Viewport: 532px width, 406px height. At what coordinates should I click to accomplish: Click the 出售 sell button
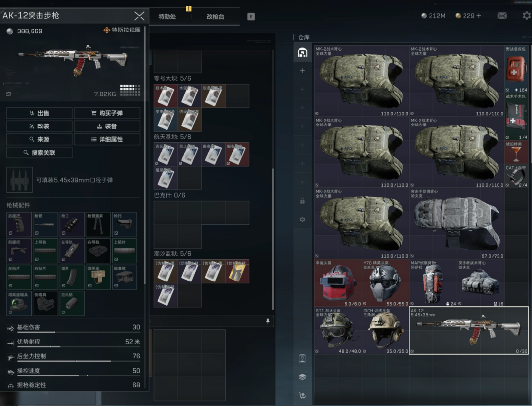(x=39, y=113)
